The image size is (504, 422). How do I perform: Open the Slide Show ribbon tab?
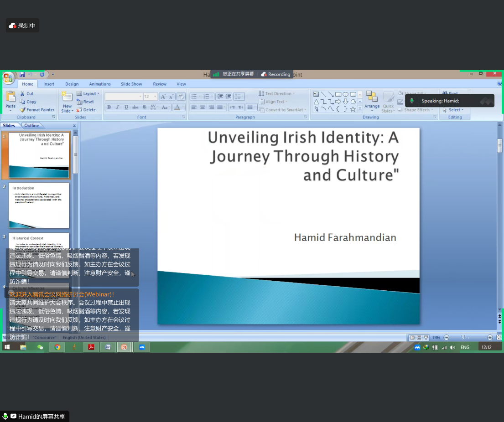[x=131, y=84]
